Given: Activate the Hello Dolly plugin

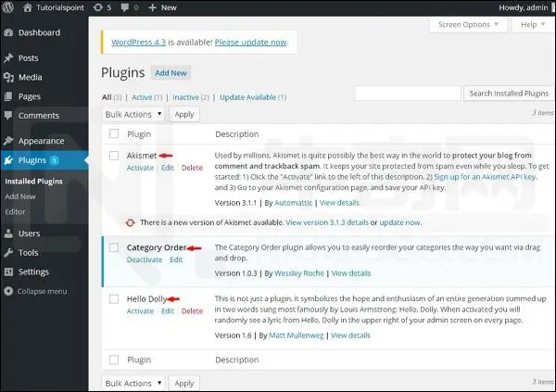Looking at the screenshot, I should pyautogui.click(x=140, y=311).
